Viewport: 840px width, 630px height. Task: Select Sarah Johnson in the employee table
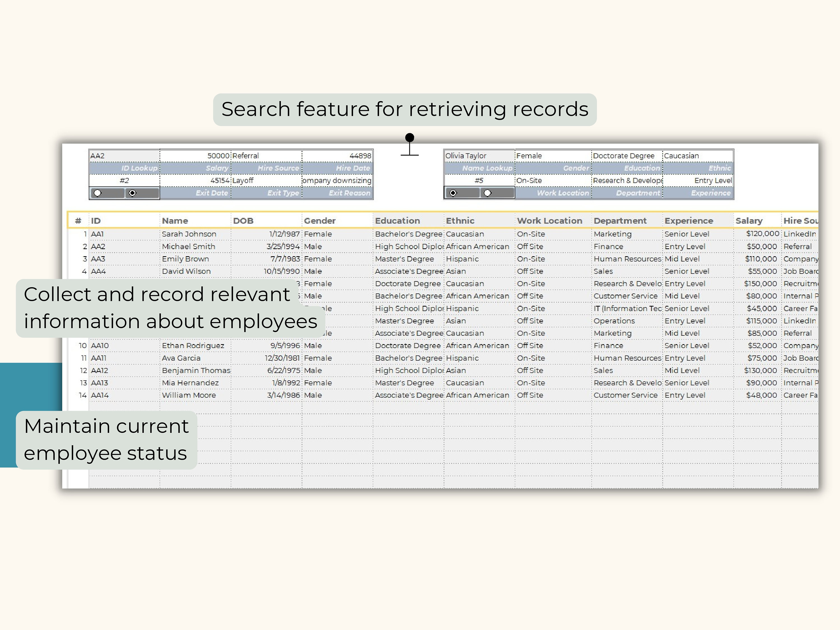click(190, 234)
